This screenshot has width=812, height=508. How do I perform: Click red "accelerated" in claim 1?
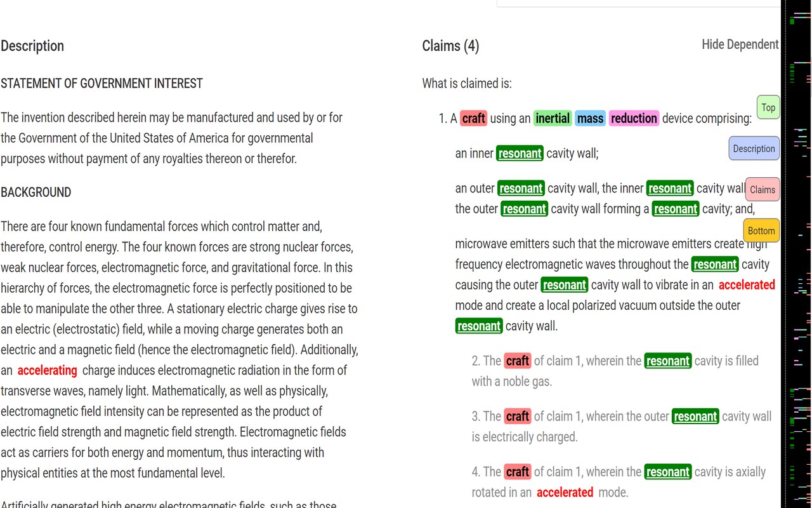[x=747, y=284]
